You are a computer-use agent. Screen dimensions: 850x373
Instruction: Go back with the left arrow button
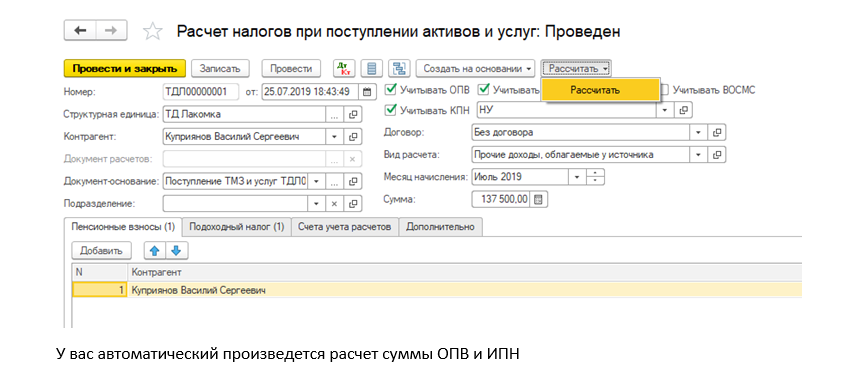(80, 30)
